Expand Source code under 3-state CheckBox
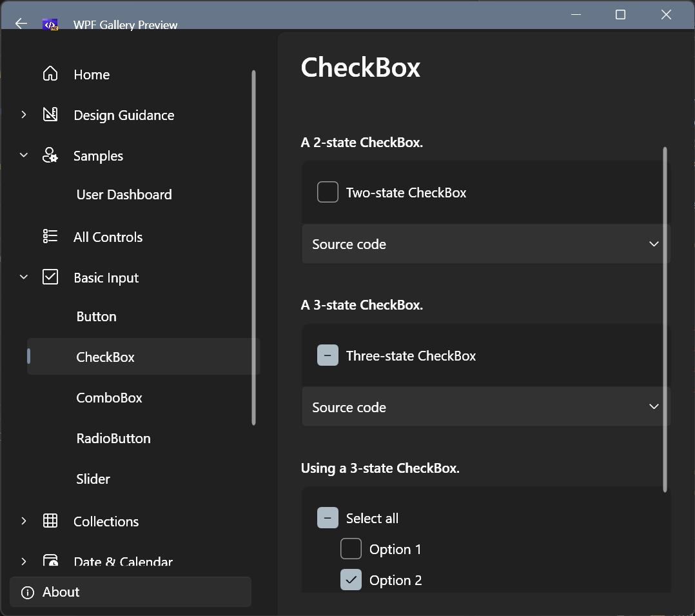 coord(485,406)
